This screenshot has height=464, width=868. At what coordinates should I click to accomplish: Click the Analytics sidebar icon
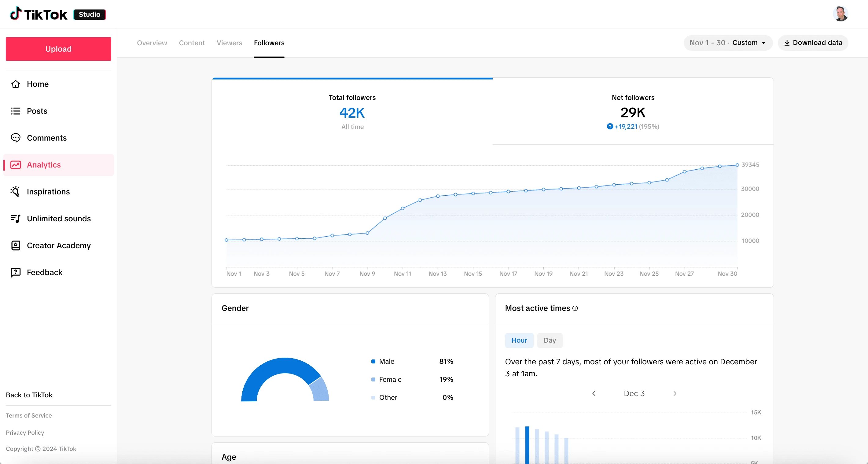click(15, 165)
